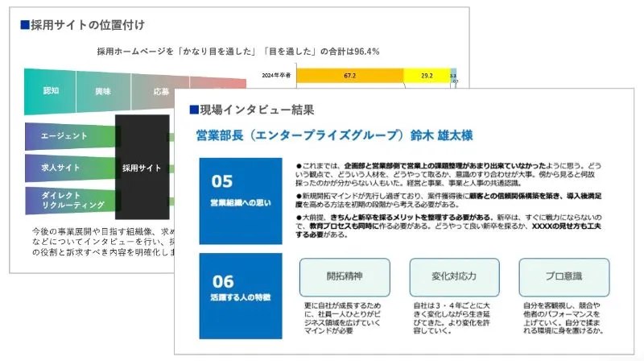
Task: Select the description under プロ意識
Action: pyautogui.click(x=563, y=318)
